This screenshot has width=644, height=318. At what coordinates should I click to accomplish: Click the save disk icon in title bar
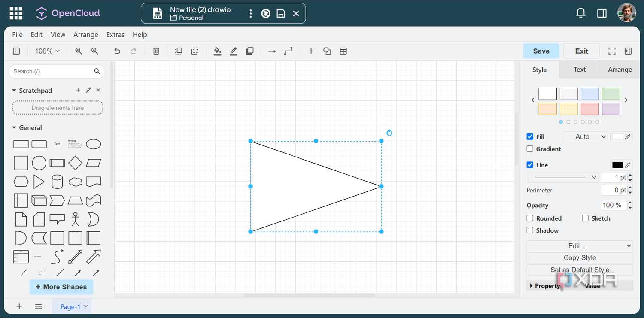[281, 14]
